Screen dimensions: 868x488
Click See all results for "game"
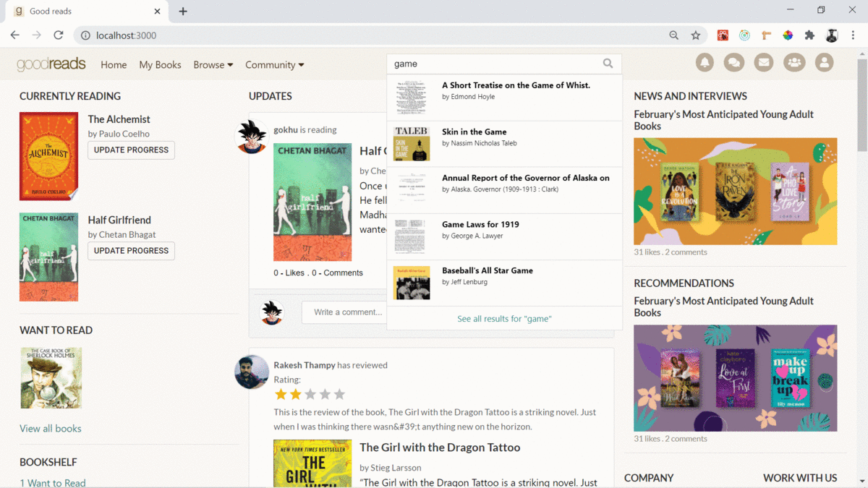504,318
